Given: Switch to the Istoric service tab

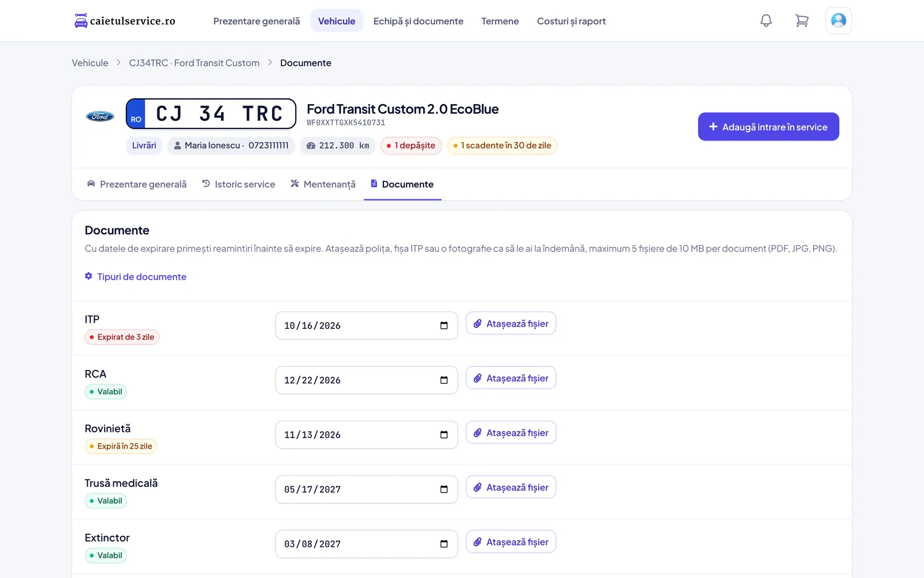Looking at the screenshot, I should tap(239, 184).
